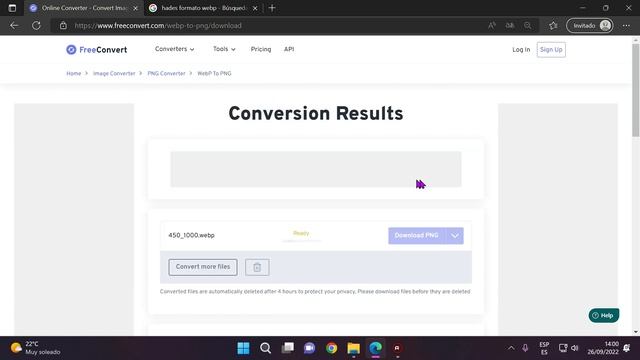The image size is (640, 360).
Task: Open volume control tray icon
Action: 575,348
